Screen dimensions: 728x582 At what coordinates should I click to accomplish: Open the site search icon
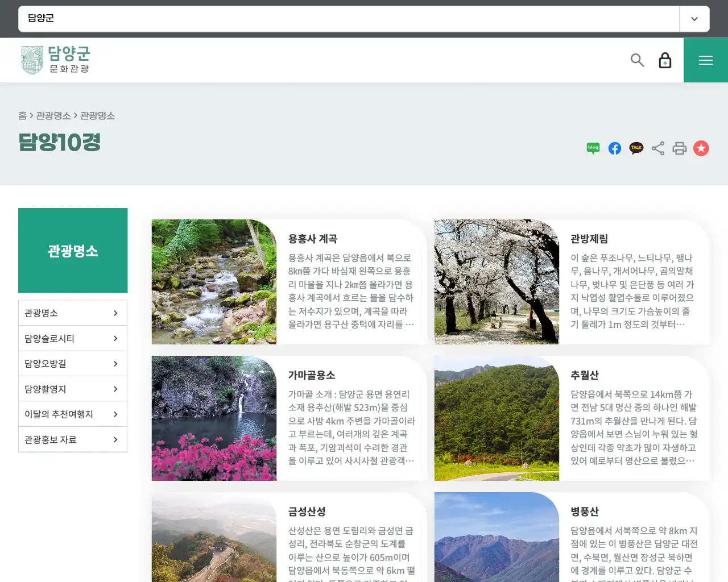point(637,60)
